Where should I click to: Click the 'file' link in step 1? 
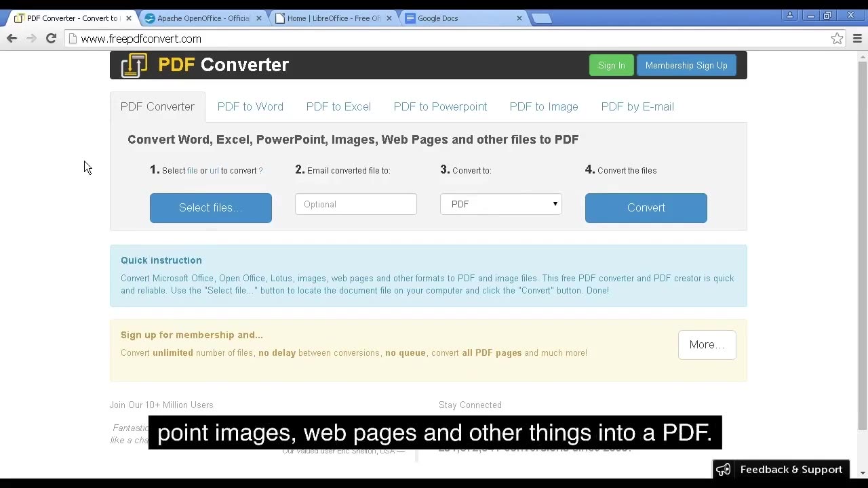192,171
